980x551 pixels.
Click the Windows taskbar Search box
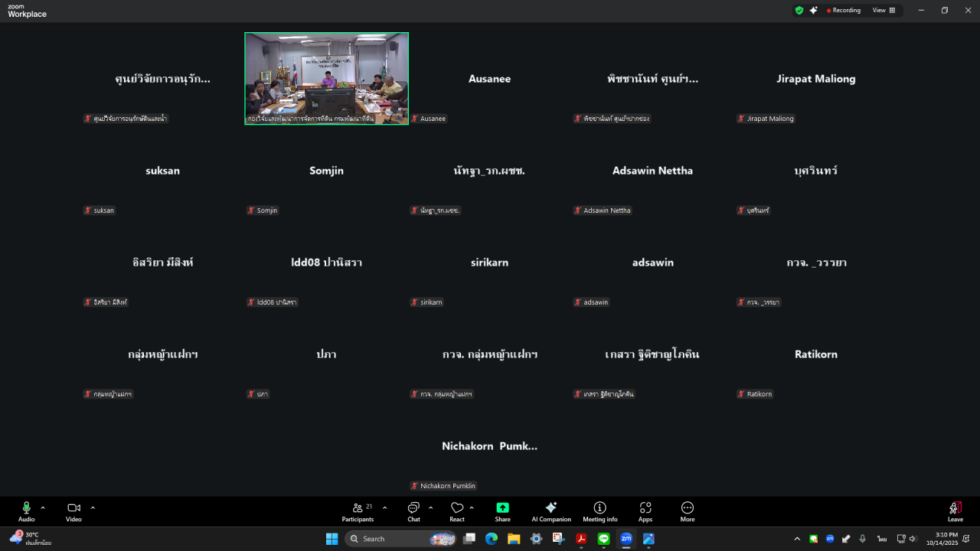390,539
